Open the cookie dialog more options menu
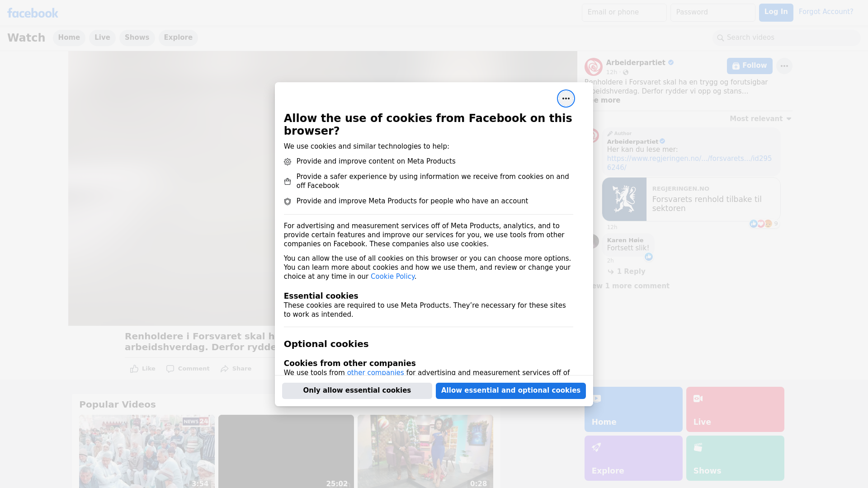Image resolution: width=868 pixels, height=488 pixels. [x=566, y=99]
